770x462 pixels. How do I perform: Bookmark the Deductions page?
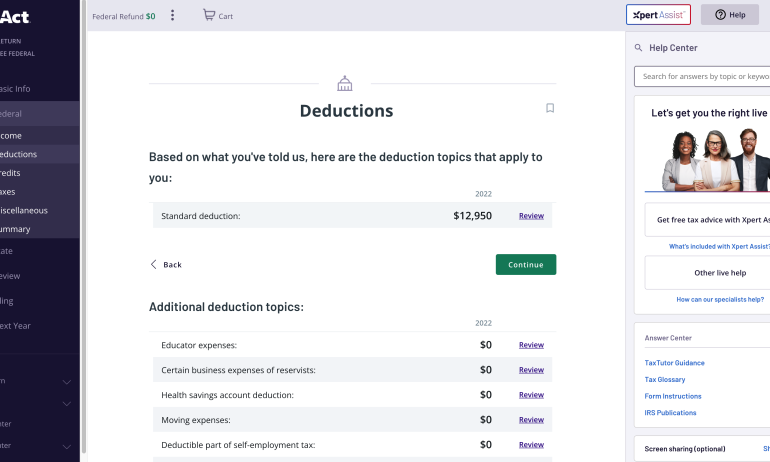click(549, 108)
